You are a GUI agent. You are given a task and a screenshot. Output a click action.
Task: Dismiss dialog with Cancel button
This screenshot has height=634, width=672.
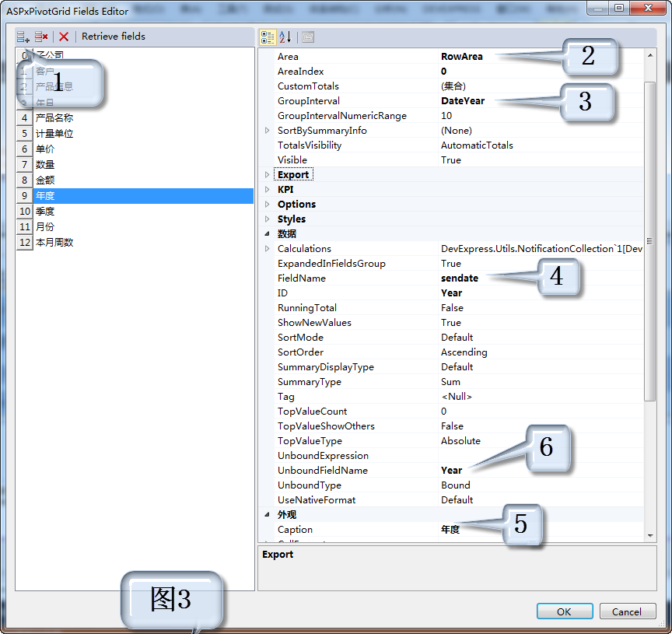tap(628, 611)
